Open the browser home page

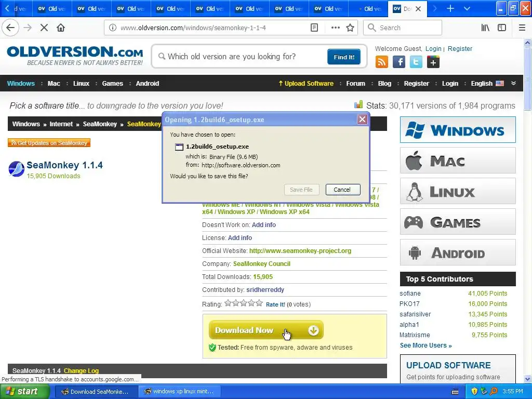[x=61, y=28]
